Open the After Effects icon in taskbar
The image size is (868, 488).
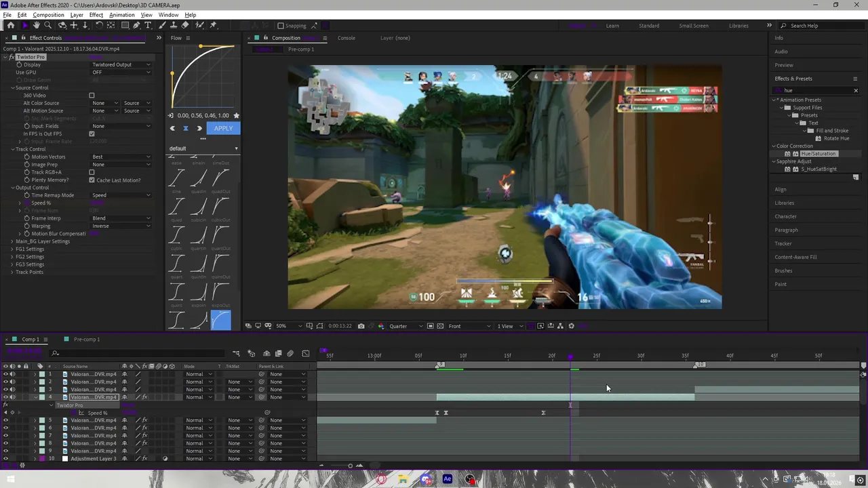[448, 479]
